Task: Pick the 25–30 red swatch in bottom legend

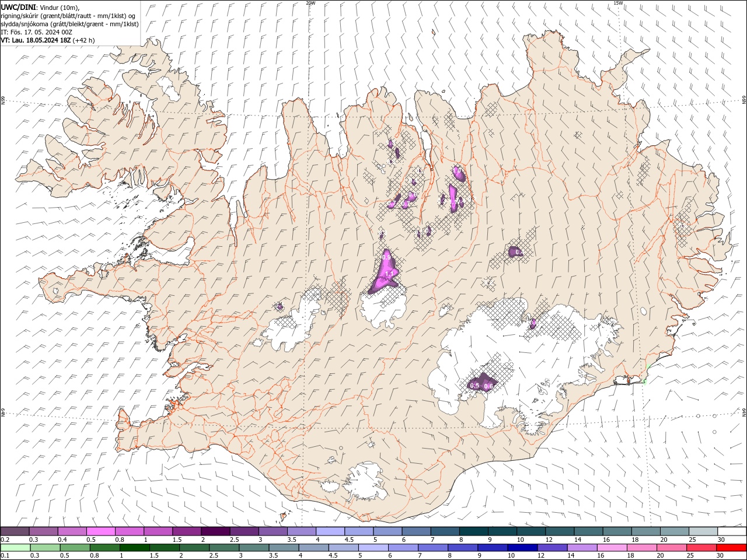Action: pyautogui.click(x=702, y=548)
